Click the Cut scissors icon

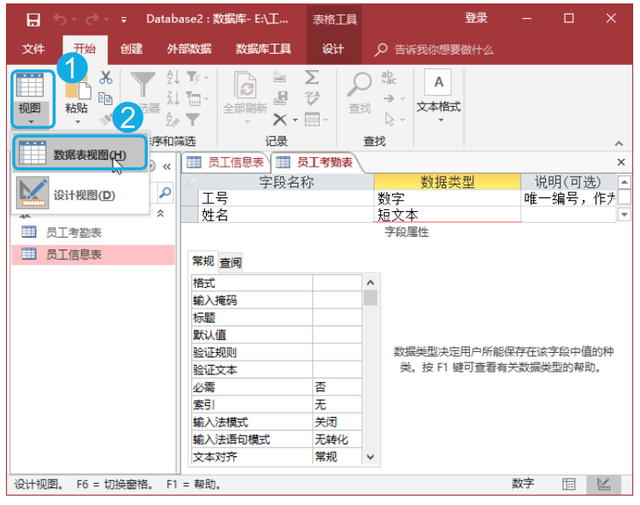tap(106, 77)
